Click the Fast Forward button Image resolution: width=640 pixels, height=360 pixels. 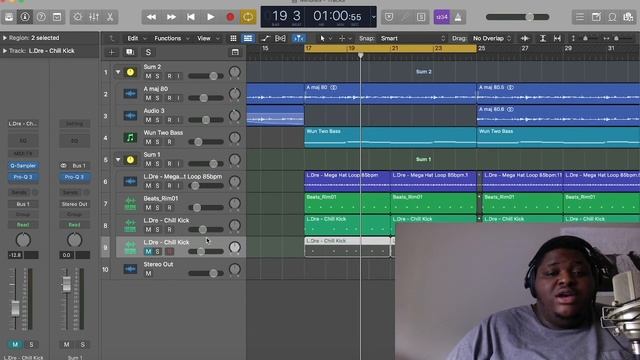(x=171, y=17)
